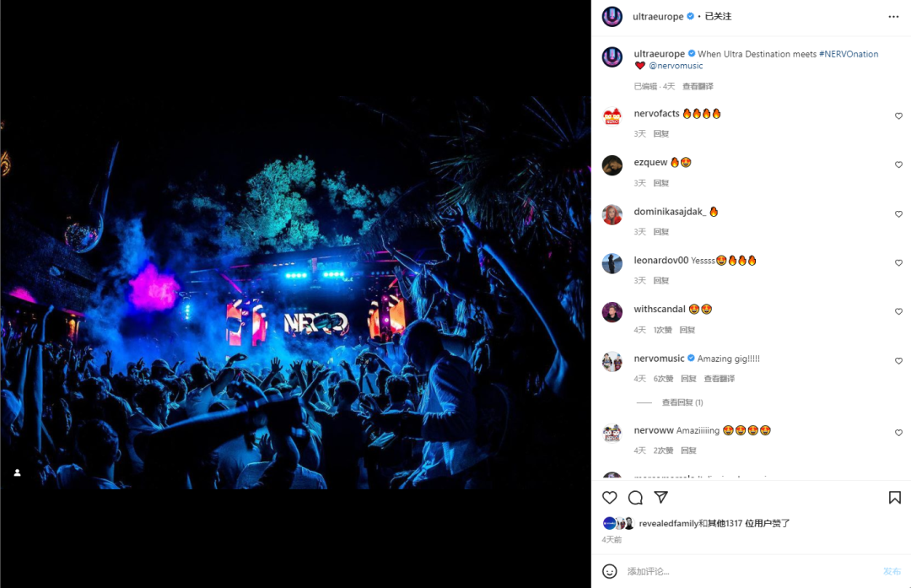Like the post with heart icon
This screenshot has height=588, width=911.
610,498
